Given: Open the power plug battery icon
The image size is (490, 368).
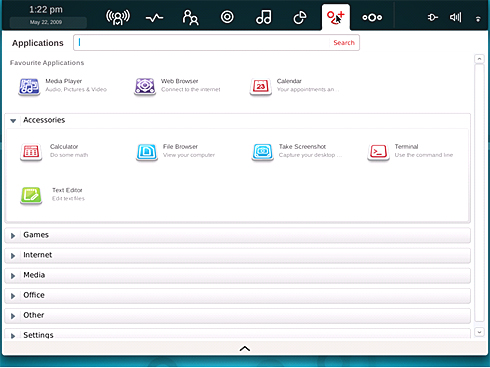Looking at the screenshot, I should tap(433, 17).
